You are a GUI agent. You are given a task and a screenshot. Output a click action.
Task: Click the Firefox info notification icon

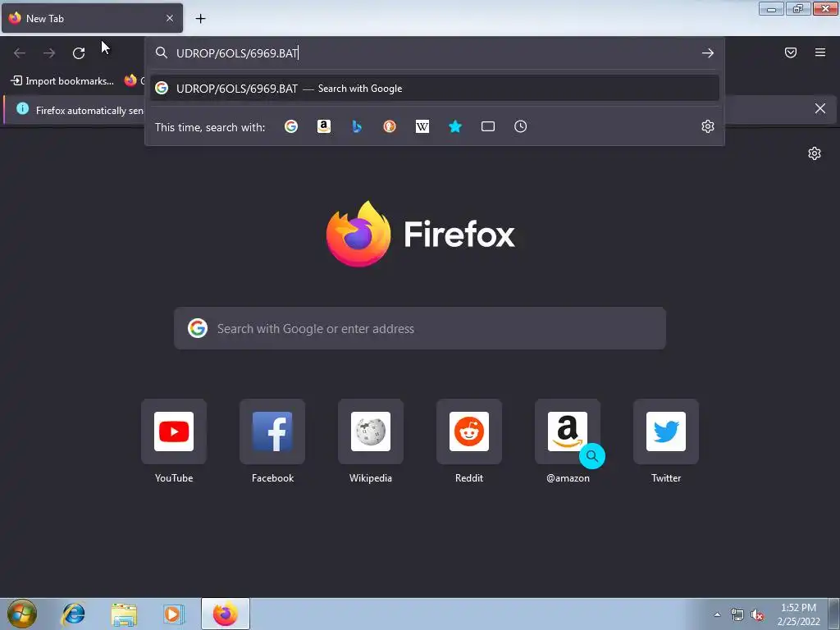pos(22,109)
